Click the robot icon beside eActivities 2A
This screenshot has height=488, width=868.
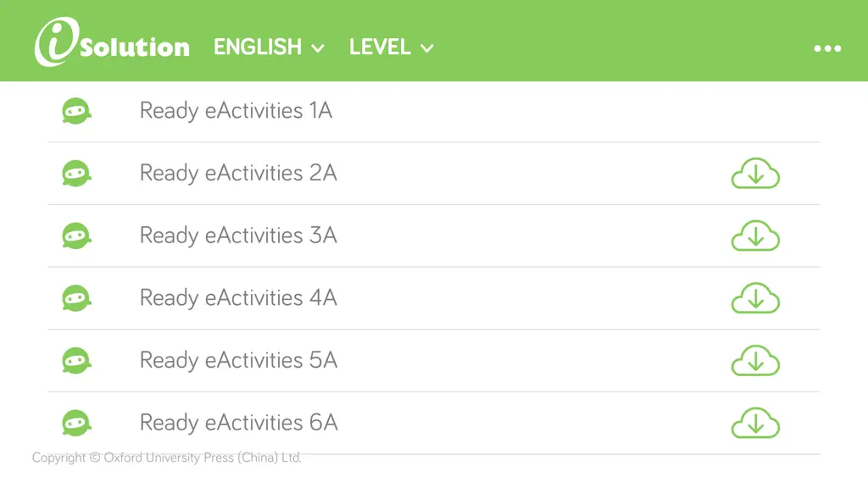pos(76,174)
